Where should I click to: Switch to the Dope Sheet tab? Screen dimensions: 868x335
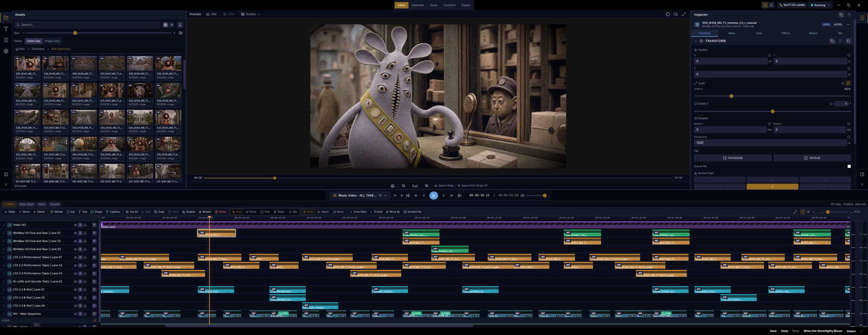tap(27, 204)
